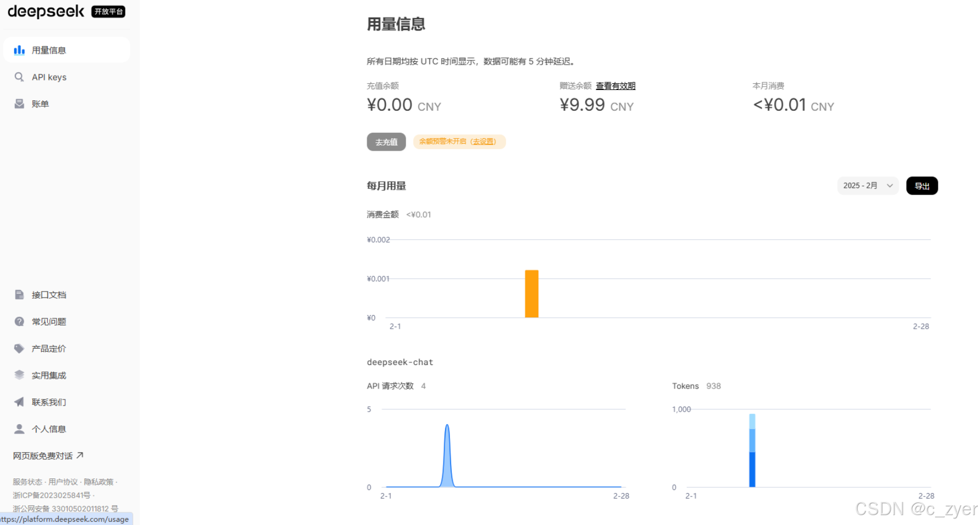This screenshot has width=980, height=525.
Task: Click 用户协议 footer link
Action: click(x=63, y=482)
